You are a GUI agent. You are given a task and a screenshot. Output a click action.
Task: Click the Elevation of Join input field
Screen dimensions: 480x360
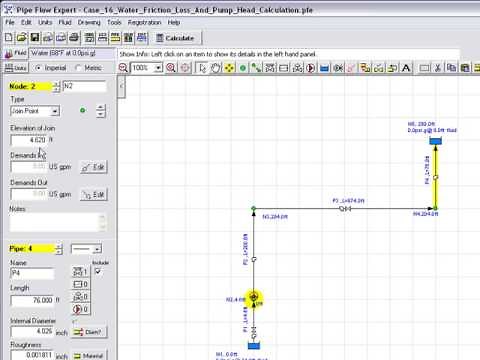pos(29,140)
